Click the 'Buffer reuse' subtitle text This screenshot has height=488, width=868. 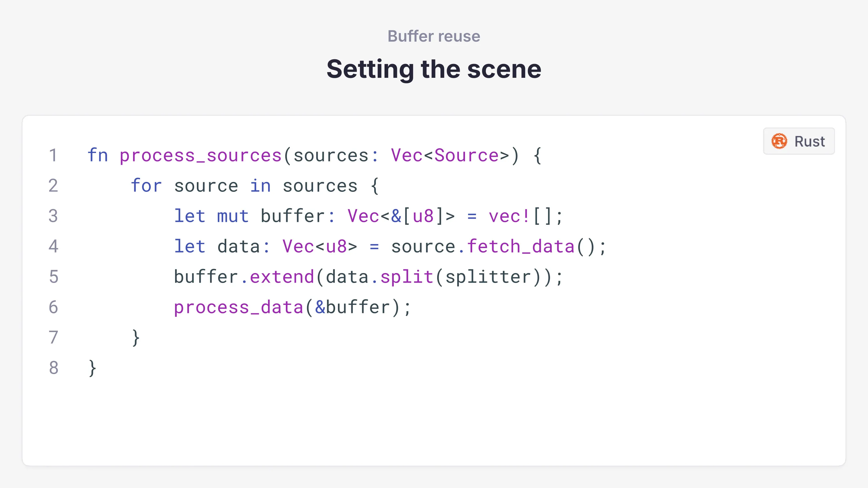[434, 36]
